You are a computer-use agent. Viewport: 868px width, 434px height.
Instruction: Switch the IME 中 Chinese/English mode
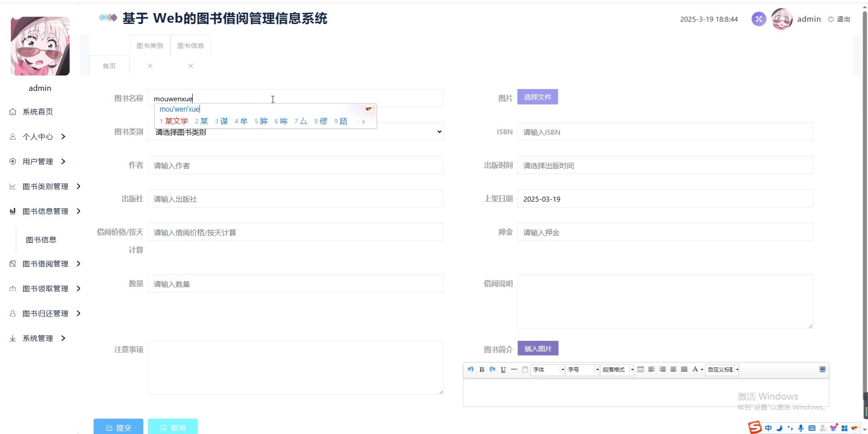coord(769,428)
